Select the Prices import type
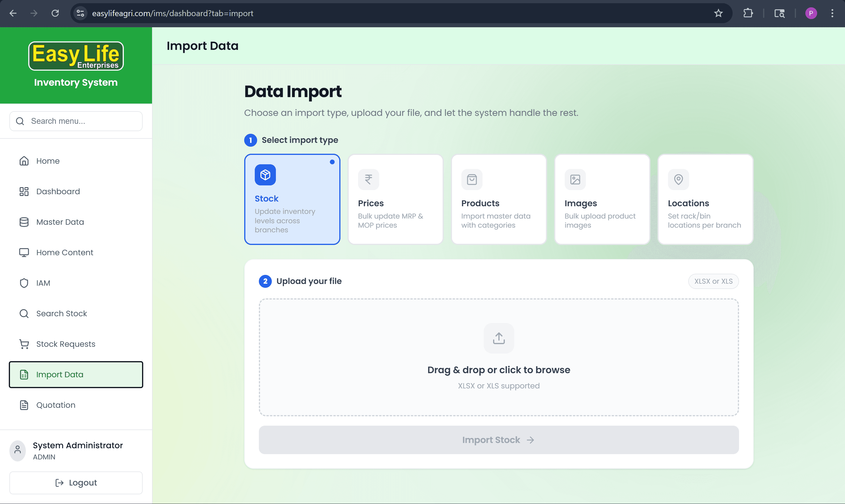Image resolution: width=845 pixels, height=504 pixels. pos(395,199)
